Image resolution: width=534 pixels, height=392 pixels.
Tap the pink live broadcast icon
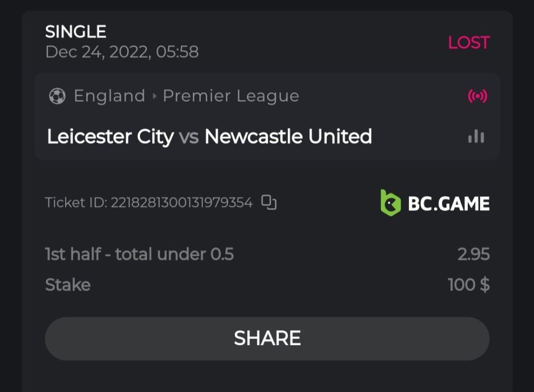(x=477, y=96)
